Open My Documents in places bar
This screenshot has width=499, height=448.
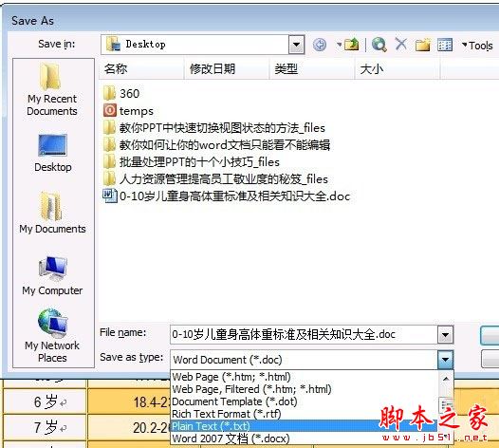[x=52, y=213]
